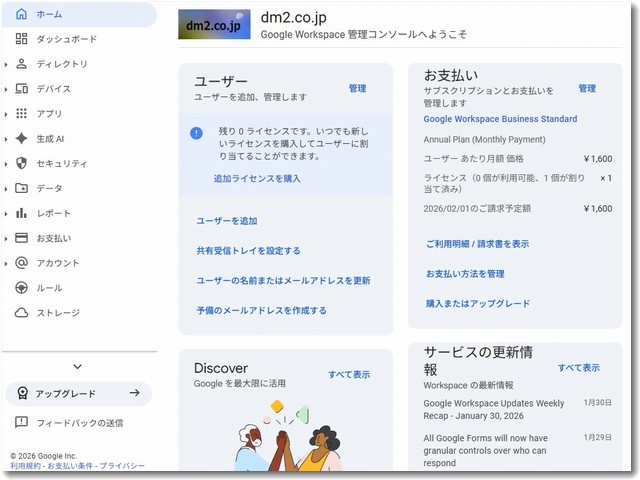640x480 pixels.
Task: Click ユーザーを追加 link
Action: point(227,221)
